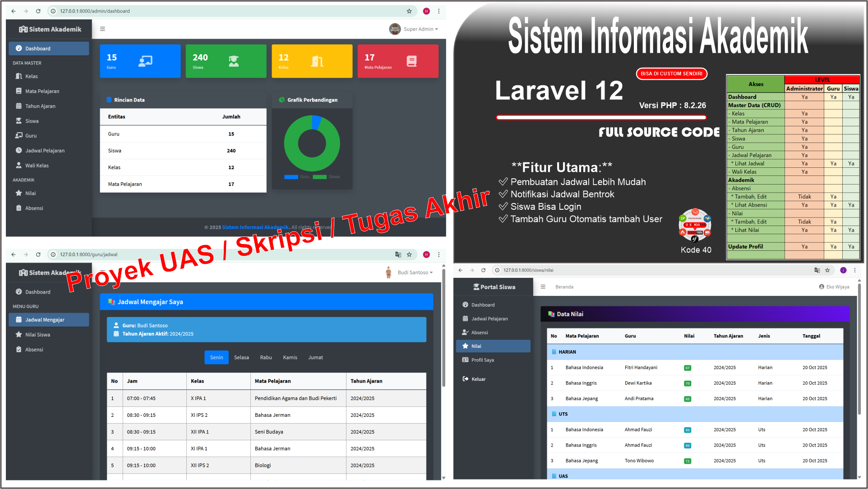
Task: Open Kelas in admin sidebar
Action: point(49,76)
